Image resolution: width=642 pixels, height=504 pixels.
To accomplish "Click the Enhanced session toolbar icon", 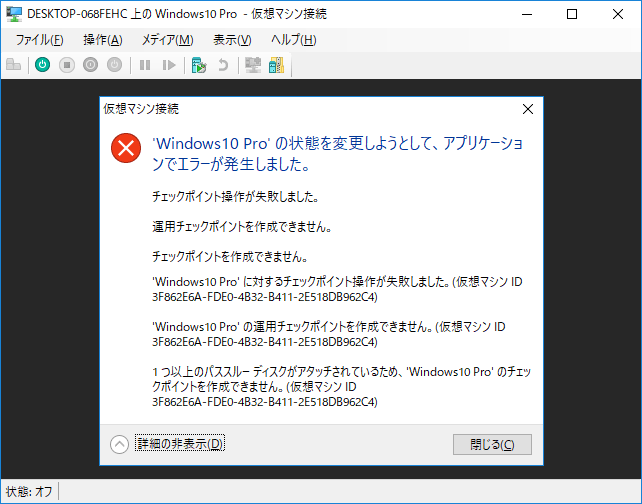I will (253, 65).
